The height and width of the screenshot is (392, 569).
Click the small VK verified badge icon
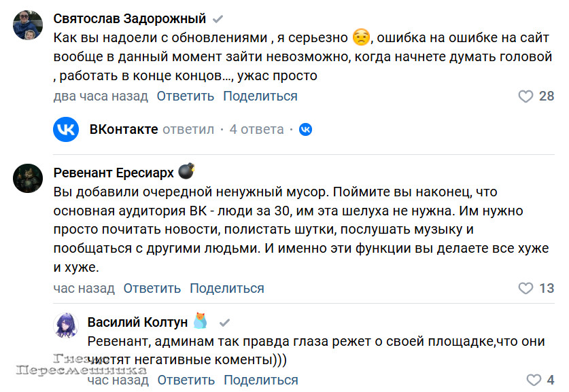(306, 129)
